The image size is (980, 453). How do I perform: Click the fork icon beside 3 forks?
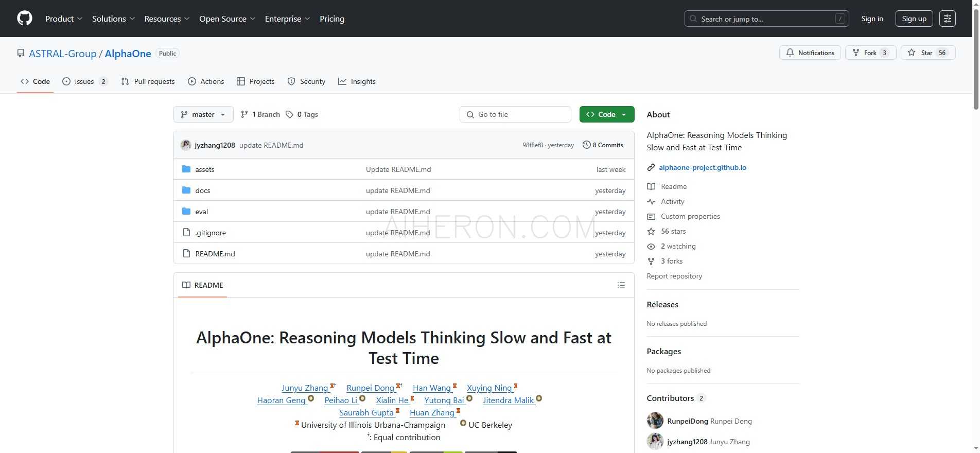coord(651,261)
